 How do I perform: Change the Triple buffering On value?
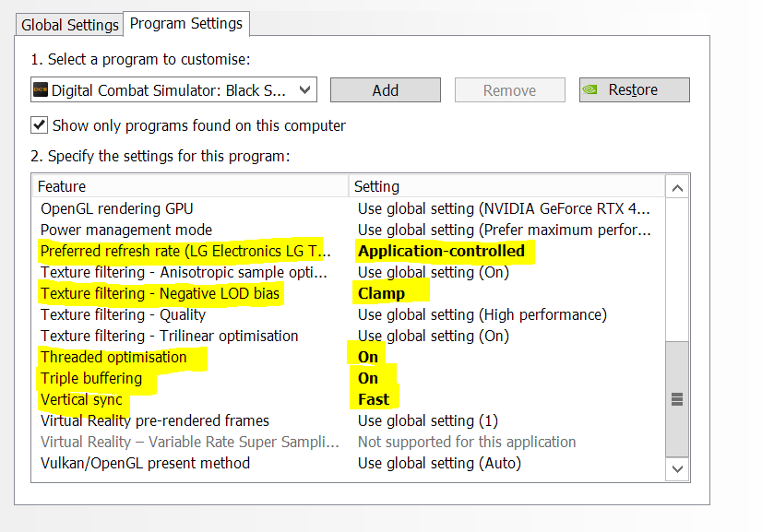tap(368, 378)
